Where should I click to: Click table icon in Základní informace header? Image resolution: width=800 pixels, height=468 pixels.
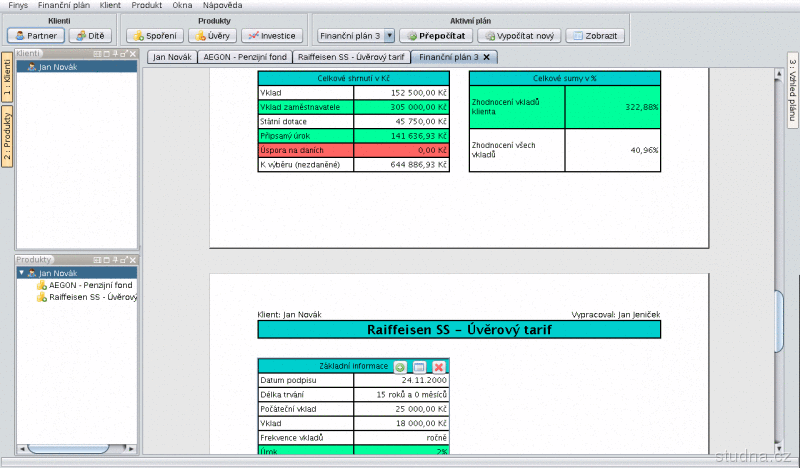[419, 367]
